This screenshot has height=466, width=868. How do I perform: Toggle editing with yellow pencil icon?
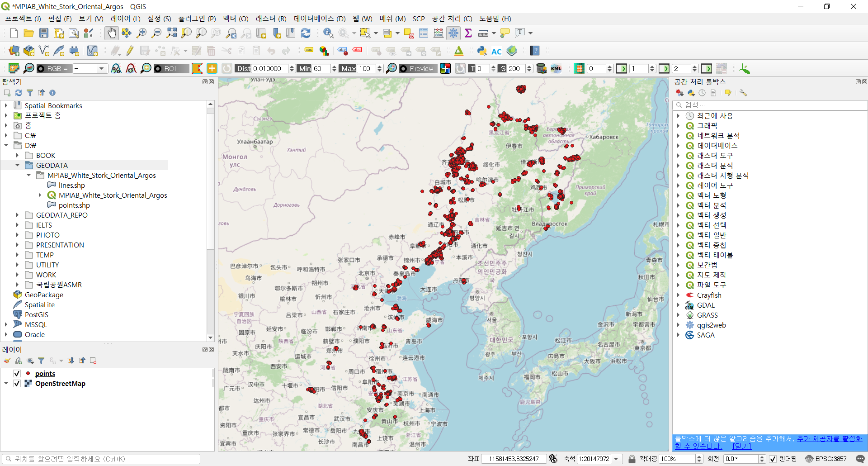pos(130,51)
